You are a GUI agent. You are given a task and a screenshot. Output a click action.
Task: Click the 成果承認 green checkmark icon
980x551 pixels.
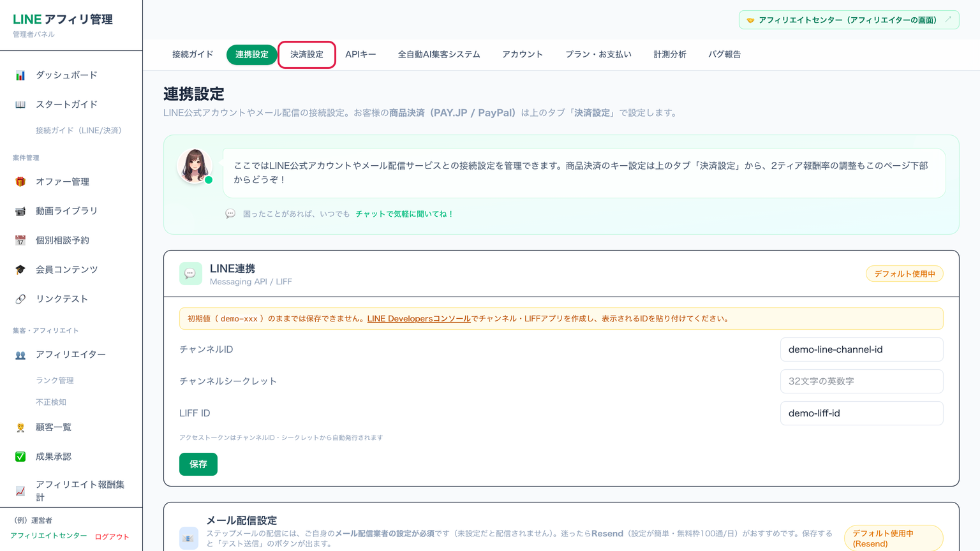(x=20, y=457)
